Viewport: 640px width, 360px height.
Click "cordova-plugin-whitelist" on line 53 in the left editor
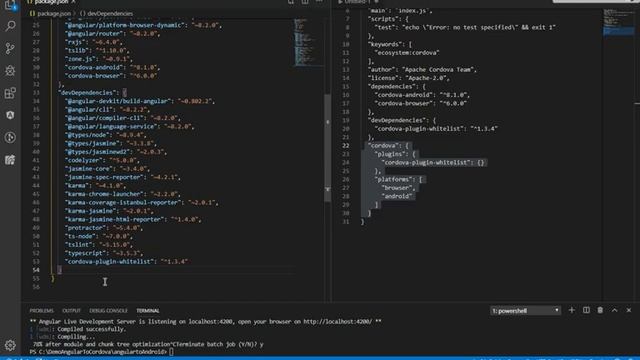click(109, 262)
